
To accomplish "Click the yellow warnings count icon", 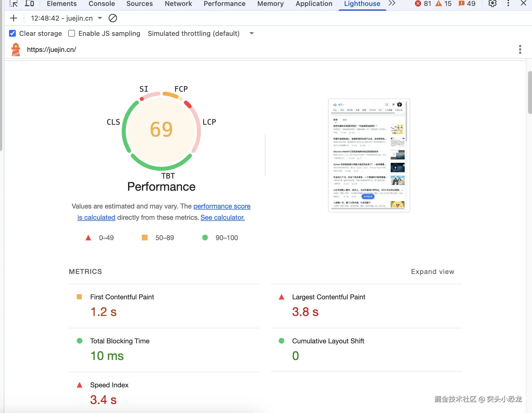I will 439,4.
